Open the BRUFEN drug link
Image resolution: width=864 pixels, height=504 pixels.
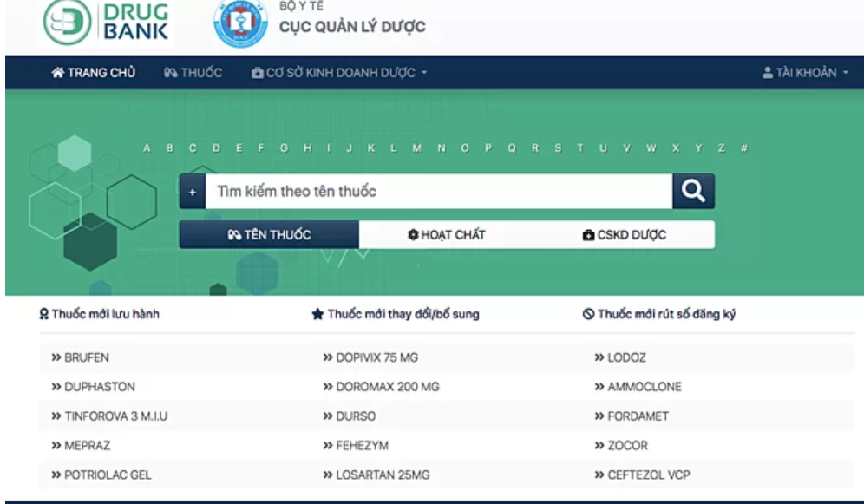(85, 357)
